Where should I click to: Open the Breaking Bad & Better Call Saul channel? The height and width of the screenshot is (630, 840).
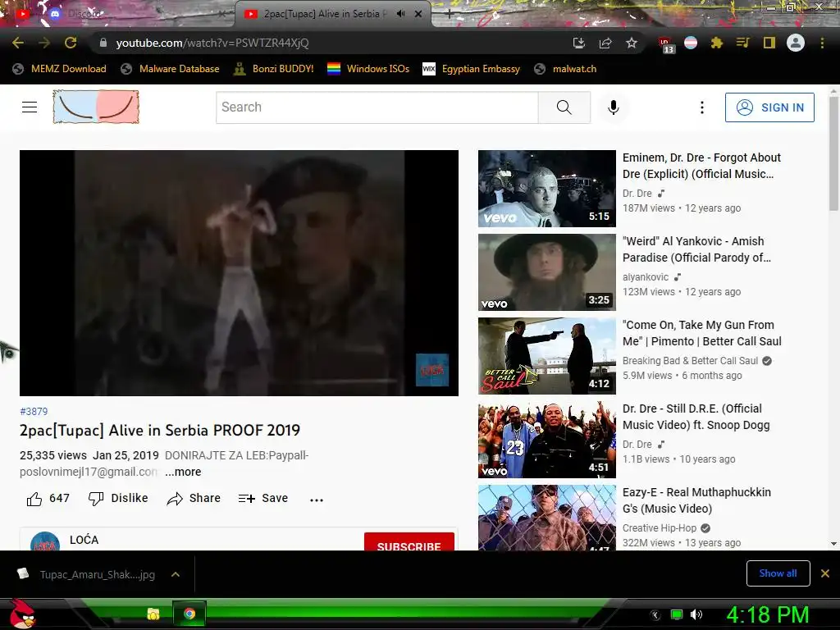pyautogui.click(x=690, y=361)
